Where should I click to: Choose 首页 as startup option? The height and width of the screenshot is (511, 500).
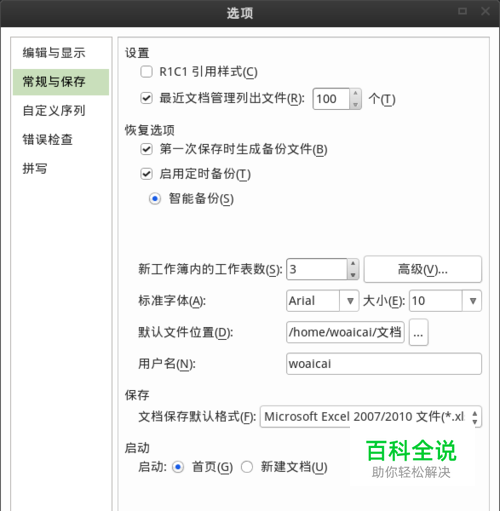[178, 467]
